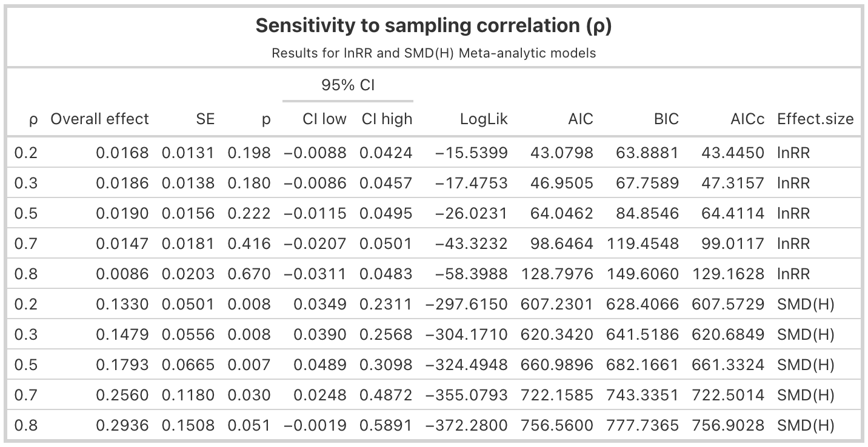This screenshot has width=868, height=447.
Task: Click the table title 'Sensitivity to sampling correlation'
Action: [433, 26]
